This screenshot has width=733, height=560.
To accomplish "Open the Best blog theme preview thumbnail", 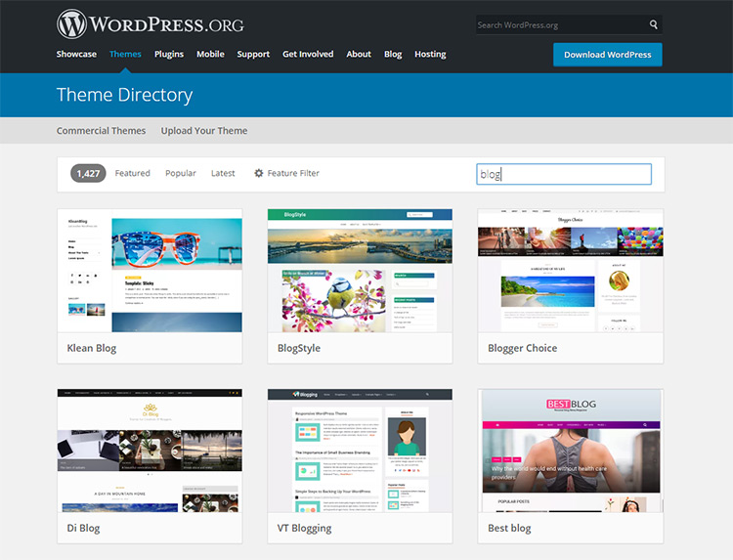I will click(571, 451).
